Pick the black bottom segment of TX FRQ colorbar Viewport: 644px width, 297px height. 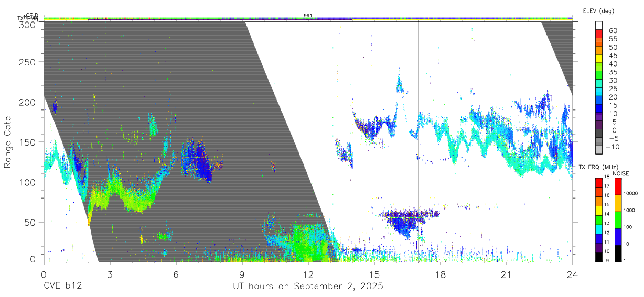click(x=598, y=257)
